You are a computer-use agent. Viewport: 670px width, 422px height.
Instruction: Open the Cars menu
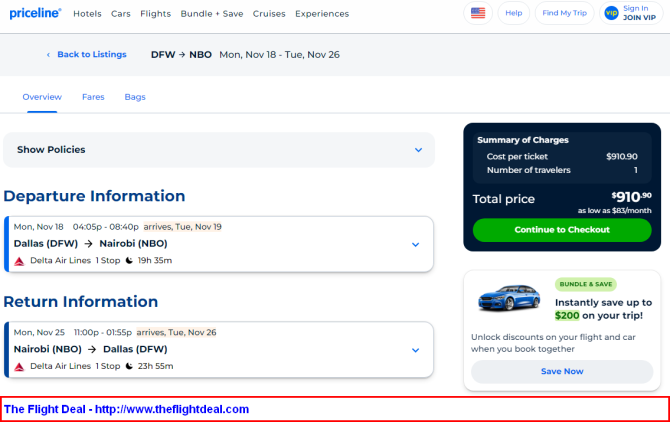[120, 14]
